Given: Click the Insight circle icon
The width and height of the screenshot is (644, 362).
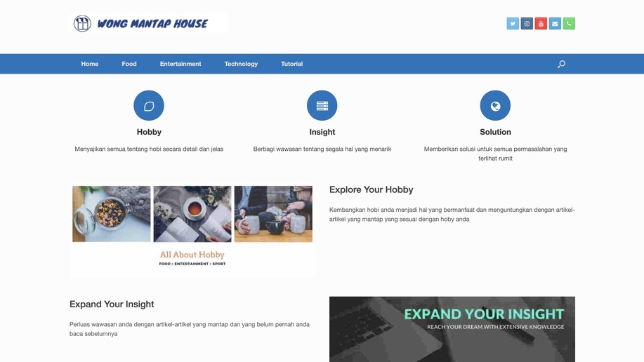Looking at the screenshot, I should coord(322,105).
